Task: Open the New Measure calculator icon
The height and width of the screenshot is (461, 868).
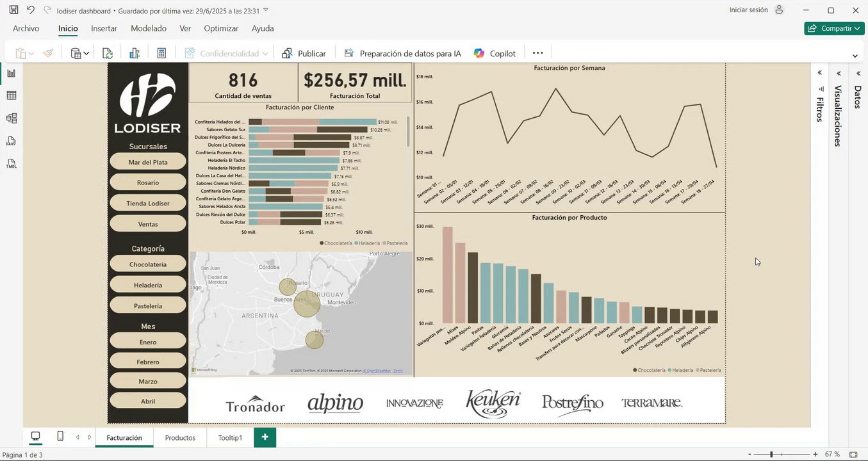Action: pyautogui.click(x=161, y=54)
